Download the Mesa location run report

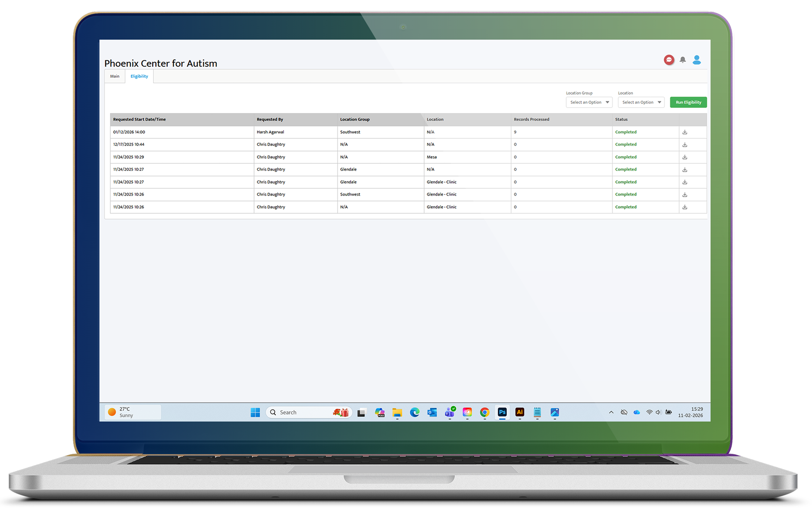click(x=684, y=157)
